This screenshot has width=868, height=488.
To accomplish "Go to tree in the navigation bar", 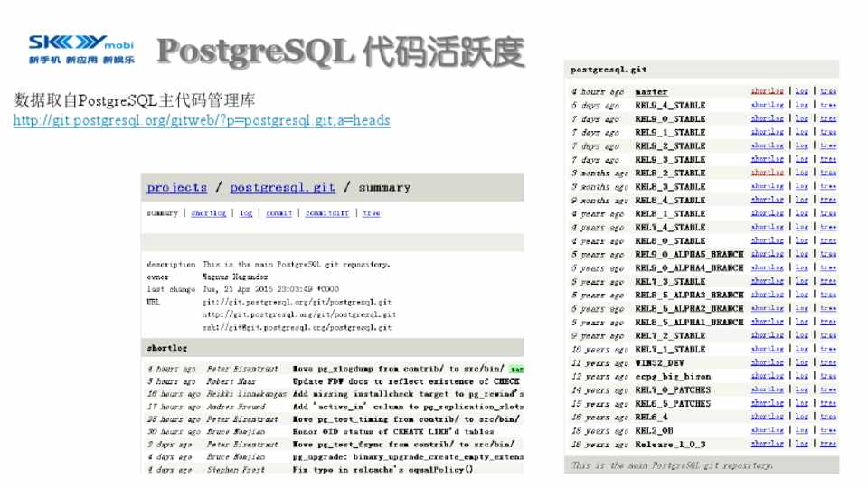I will coord(372,213).
